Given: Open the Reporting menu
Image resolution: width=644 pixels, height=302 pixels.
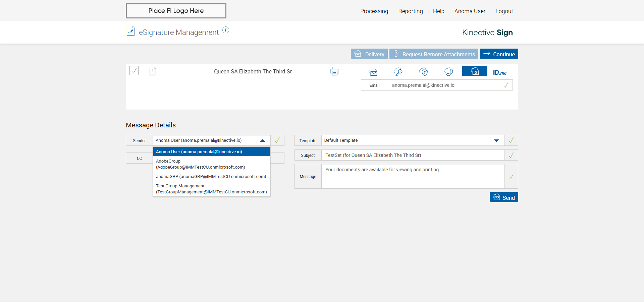Looking at the screenshot, I should coord(410,11).
